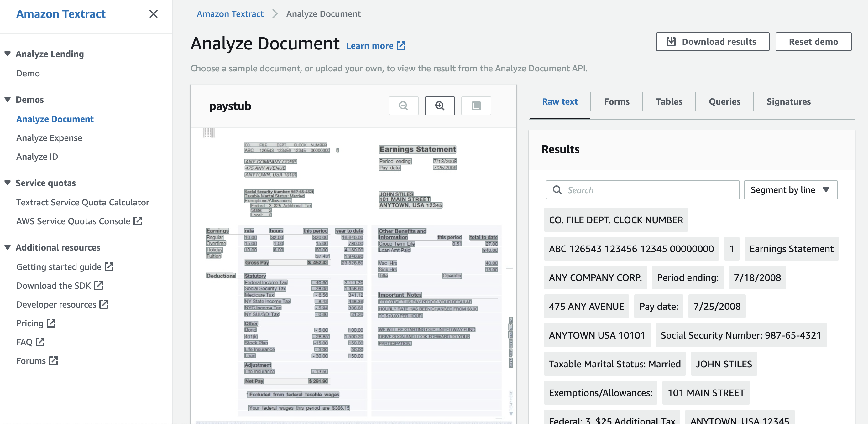Select result 'Exemptions/Allowances:'
Screen dimensions: 868x424
click(x=600, y=393)
